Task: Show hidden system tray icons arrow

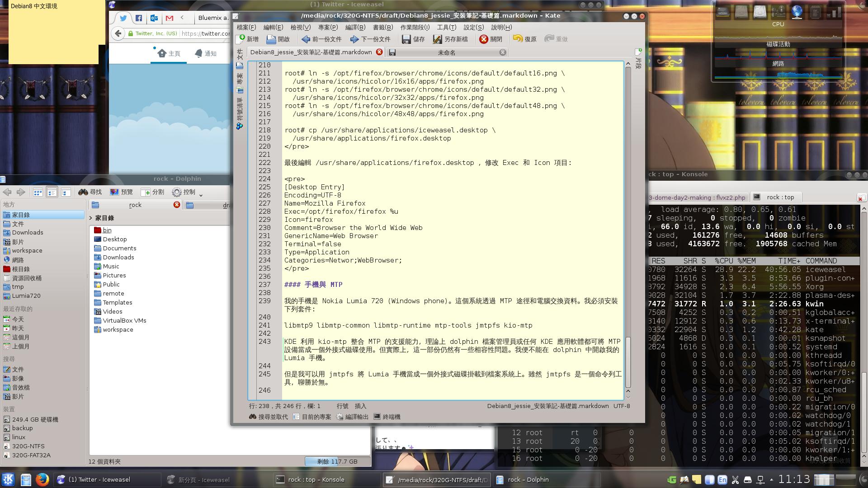Action: [x=771, y=479]
